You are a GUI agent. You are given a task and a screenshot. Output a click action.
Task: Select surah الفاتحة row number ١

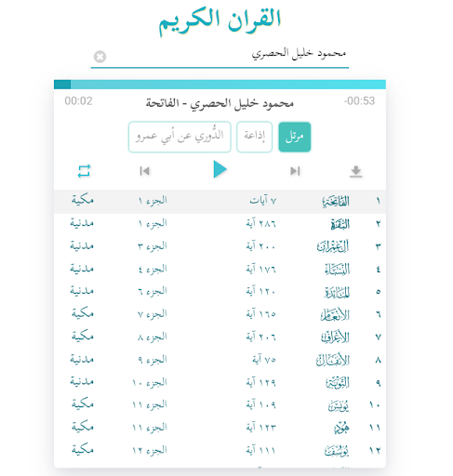pos(220,202)
